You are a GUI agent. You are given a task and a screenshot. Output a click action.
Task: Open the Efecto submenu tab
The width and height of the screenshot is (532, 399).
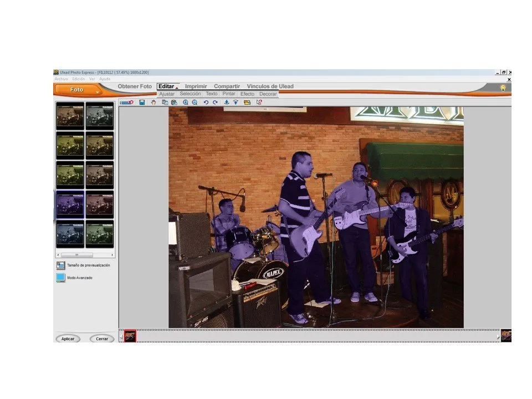click(x=247, y=94)
